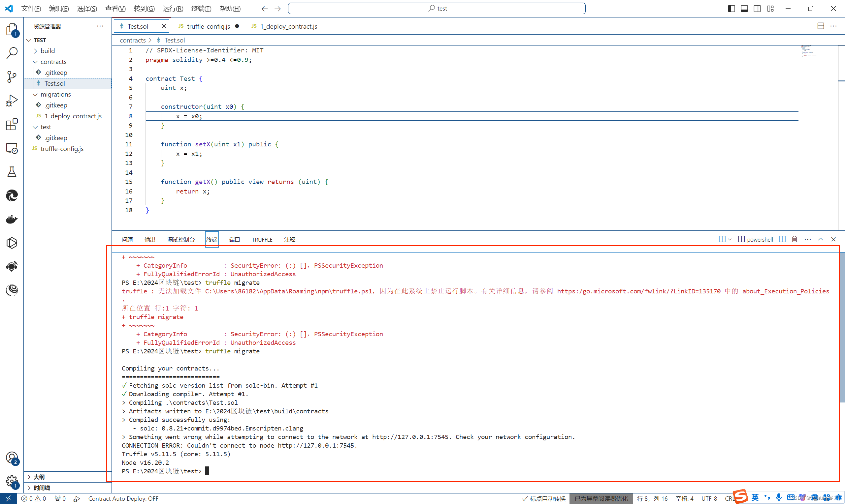Kill terminal with trash icon
The width and height of the screenshot is (845, 504).
795,239
